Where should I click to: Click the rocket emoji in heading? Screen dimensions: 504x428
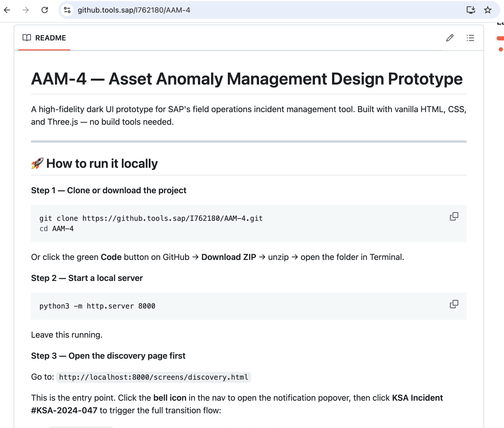click(37, 163)
